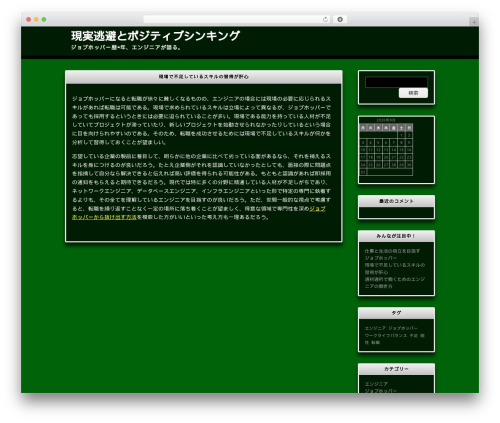This screenshot has width=500, height=423.
Task: Click the red close window button
Action: (x=29, y=19)
